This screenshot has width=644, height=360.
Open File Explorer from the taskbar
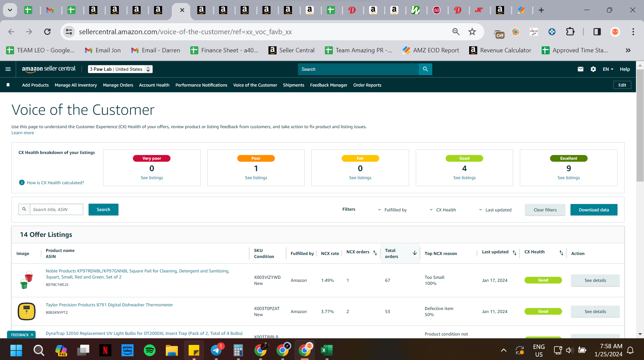point(171,350)
